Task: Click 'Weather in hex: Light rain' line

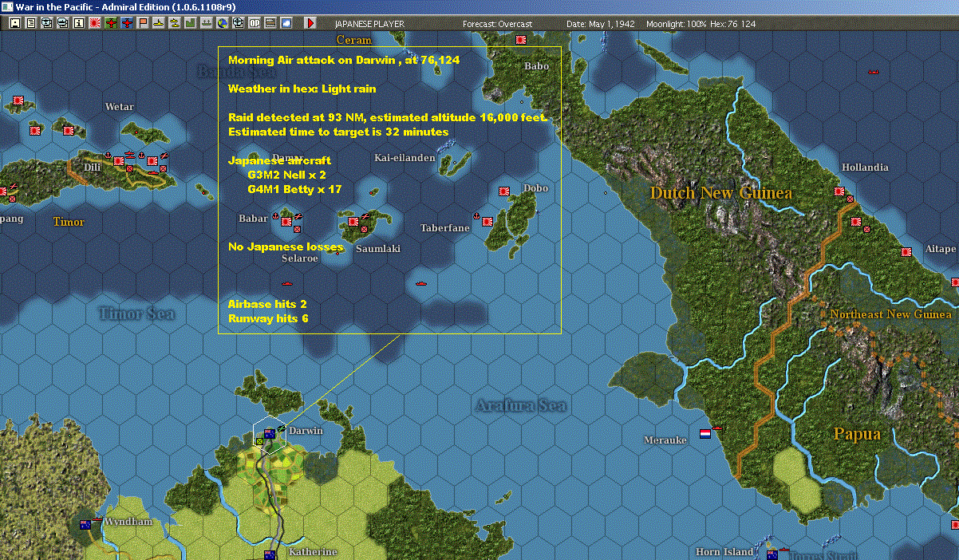Action: coord(302,89)
